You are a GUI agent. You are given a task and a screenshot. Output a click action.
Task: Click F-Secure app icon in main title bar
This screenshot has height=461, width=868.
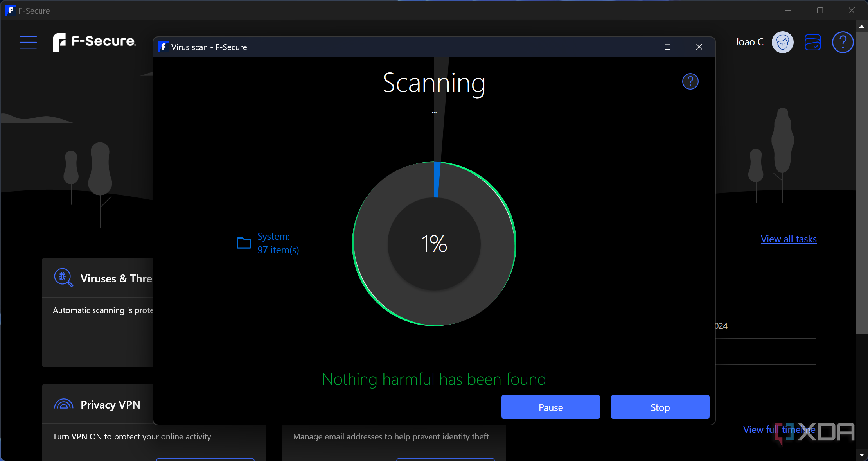pyautogui.click(x=11, y=11)
